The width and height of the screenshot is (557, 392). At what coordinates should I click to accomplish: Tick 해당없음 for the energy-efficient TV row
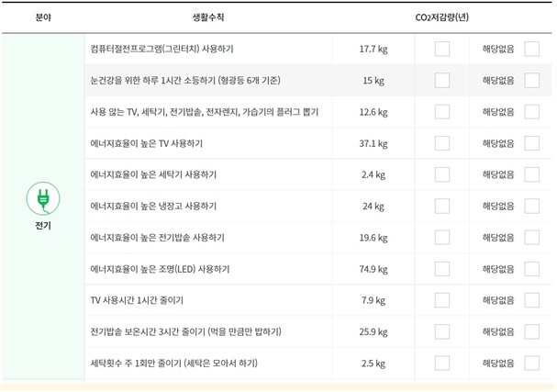[x=532, y=143]
